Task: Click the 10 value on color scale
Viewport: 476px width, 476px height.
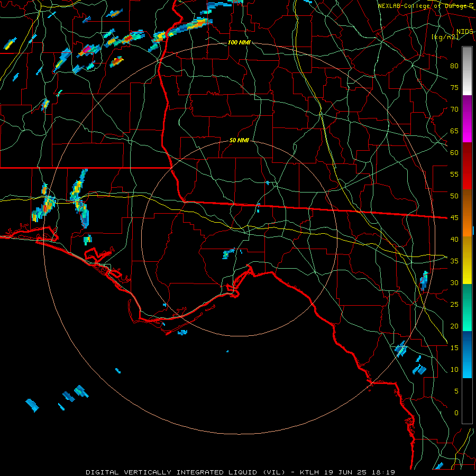Action: (454, 370)
